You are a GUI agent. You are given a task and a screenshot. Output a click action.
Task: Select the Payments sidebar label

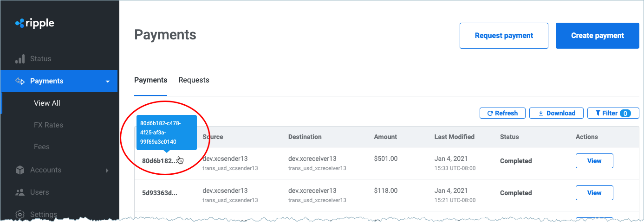[x=46, y=81]
